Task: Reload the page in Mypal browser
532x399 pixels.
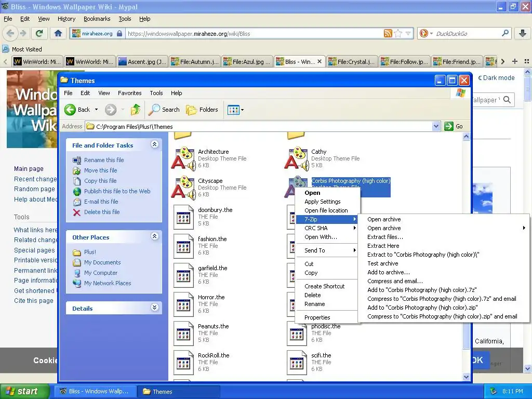Action: point(39,33)
